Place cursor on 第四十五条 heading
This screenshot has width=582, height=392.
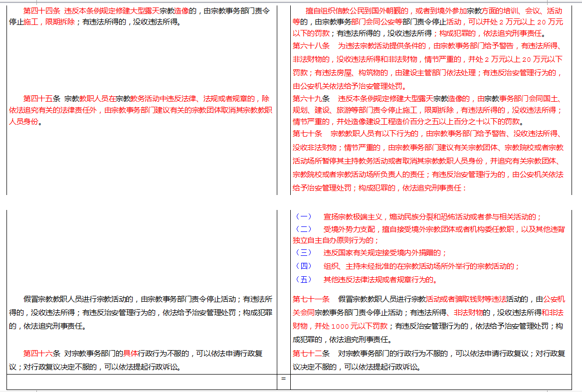42,98
